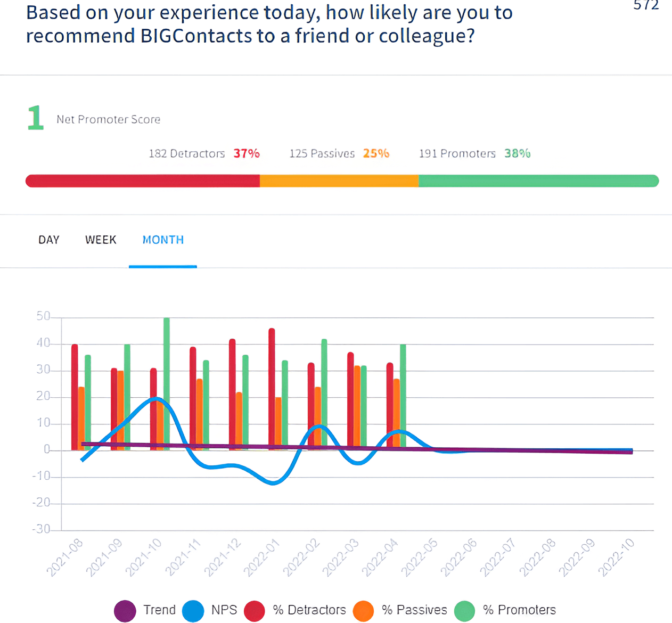Toggle the orange % Passives legend circle

coord(363,611)
